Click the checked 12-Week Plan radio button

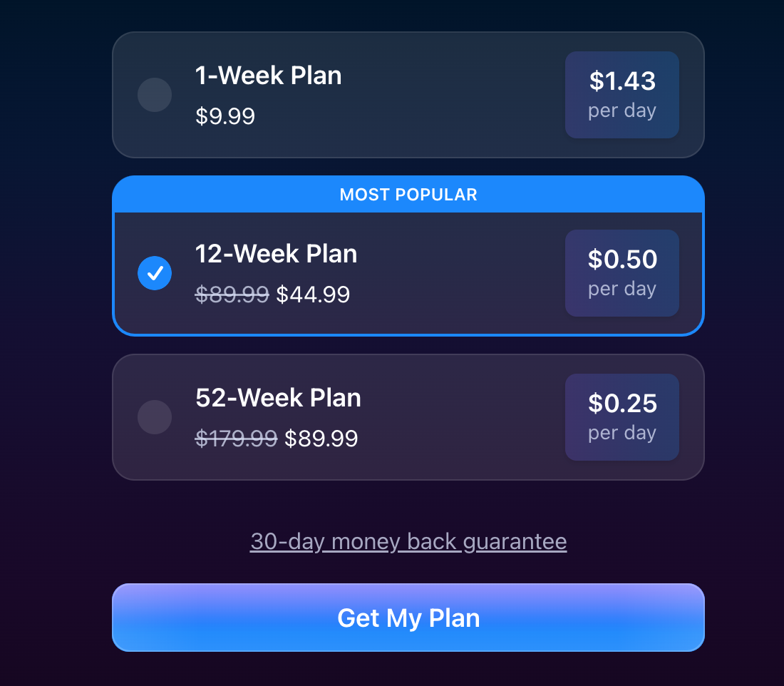coord(155,273)
